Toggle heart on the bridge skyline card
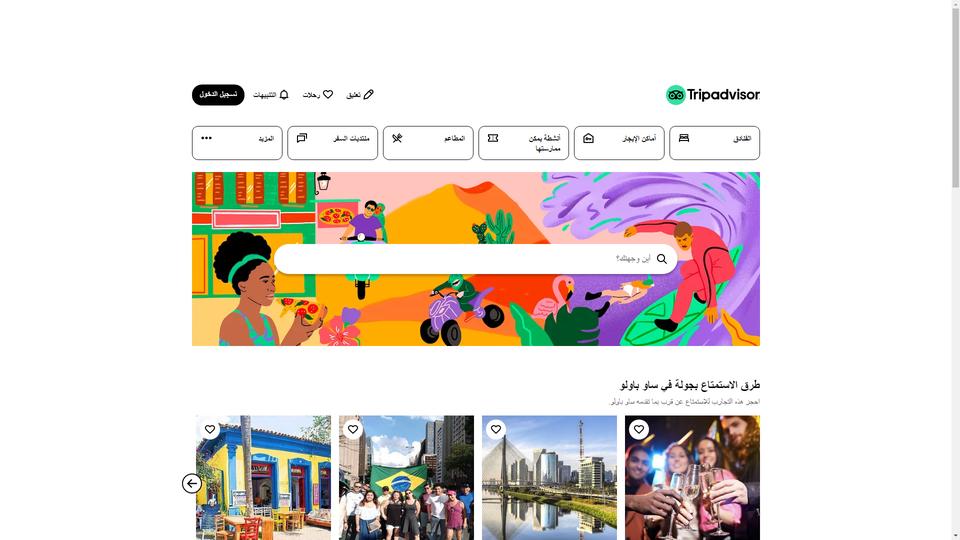 (x=496, y=429)
